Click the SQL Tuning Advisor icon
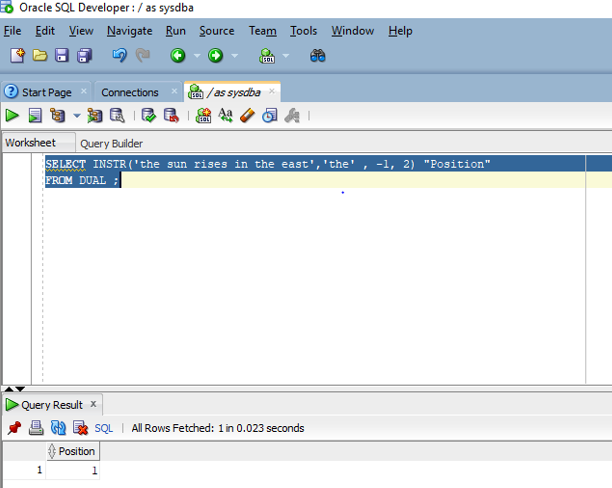The height and width of the screenshot is (488, 612). coord(117,116)
